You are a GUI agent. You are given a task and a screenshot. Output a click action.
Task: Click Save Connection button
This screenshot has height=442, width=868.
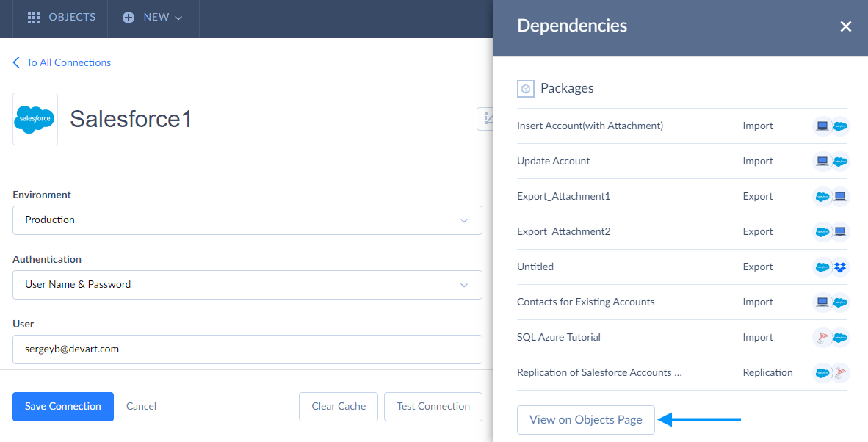point(63,407)
